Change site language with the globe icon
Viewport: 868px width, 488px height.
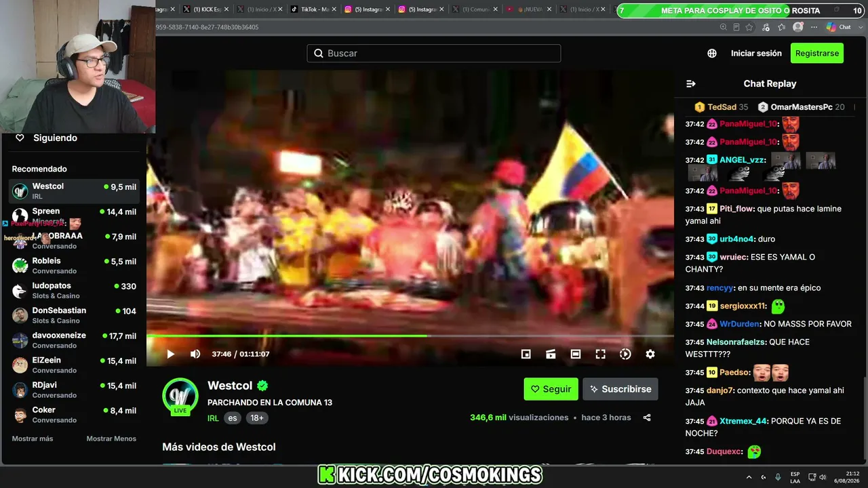(x=712, y=54)
